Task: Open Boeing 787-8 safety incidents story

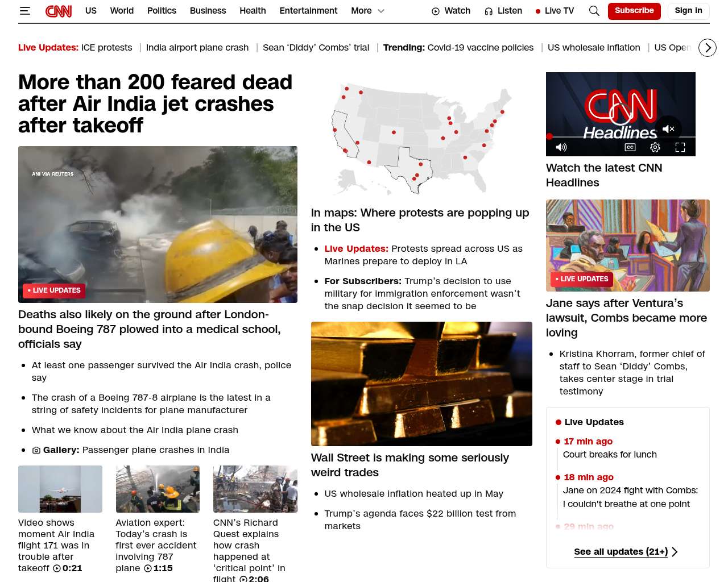Action: click(x=151, y=404)
